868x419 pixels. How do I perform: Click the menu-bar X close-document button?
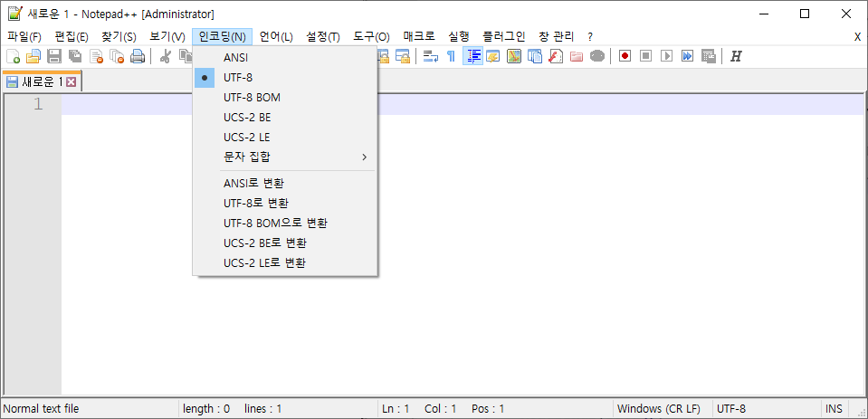click(x=857, y=37)
